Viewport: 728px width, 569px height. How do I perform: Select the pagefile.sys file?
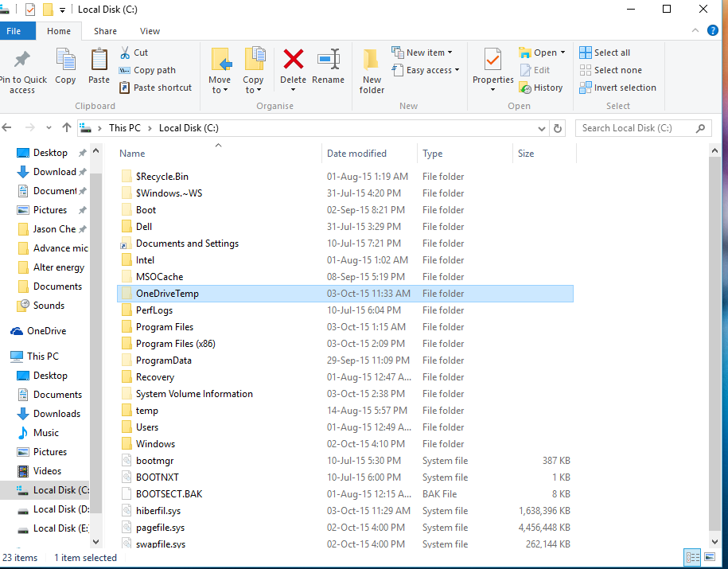[x=345, y=528]
